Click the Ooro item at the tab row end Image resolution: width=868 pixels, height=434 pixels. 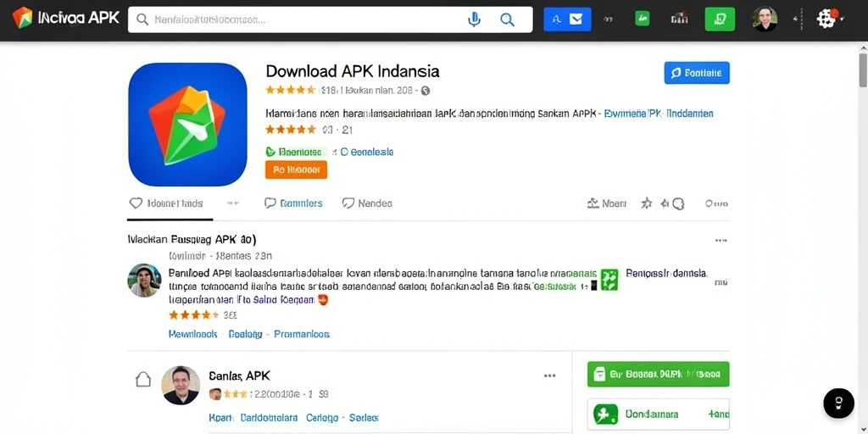[x=716, y=203]
